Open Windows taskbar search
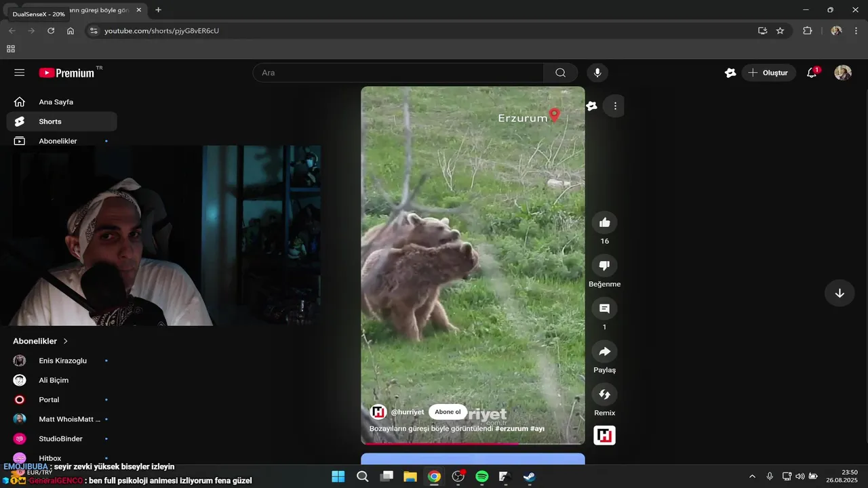The height and width of the screenshot is (488, 868). coord(363,476)
